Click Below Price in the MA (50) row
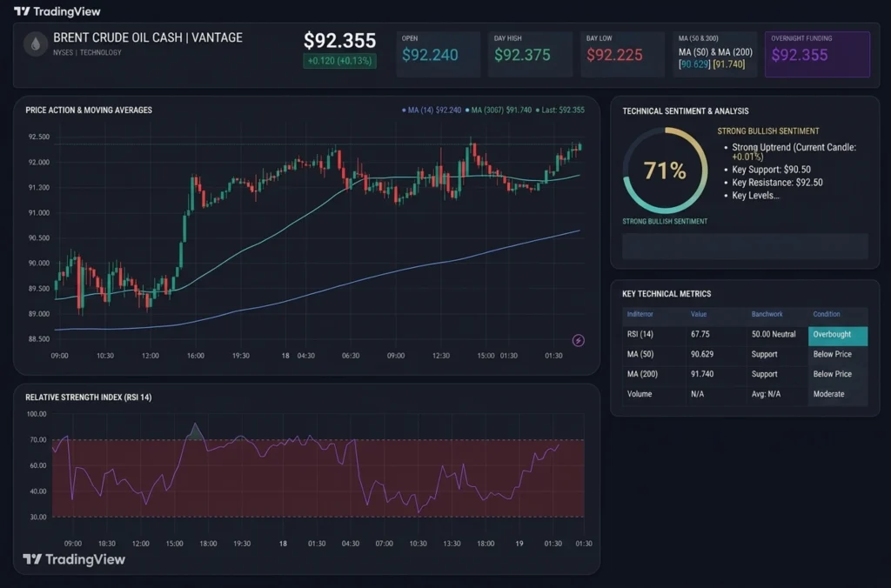 833,355
